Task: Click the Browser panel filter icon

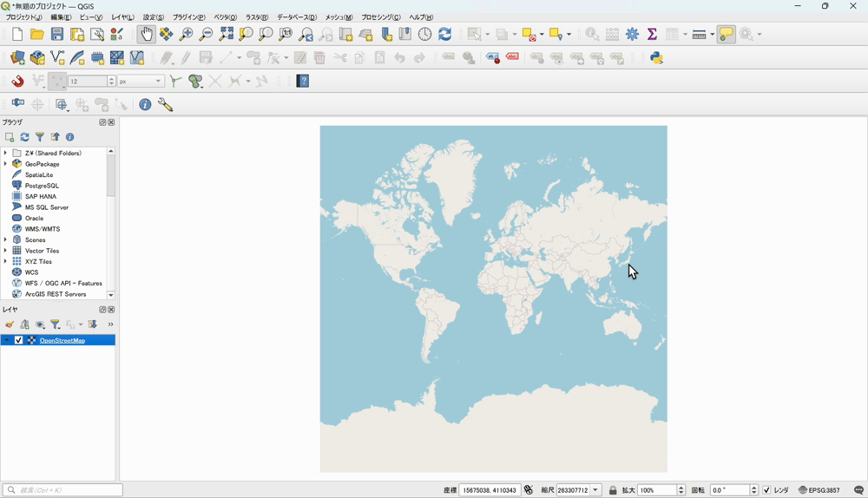Action: click(40, 137)
